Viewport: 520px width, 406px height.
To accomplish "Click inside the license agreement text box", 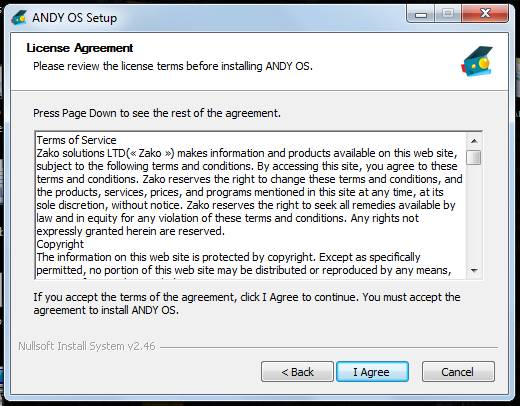I will [x=250, y=206].
